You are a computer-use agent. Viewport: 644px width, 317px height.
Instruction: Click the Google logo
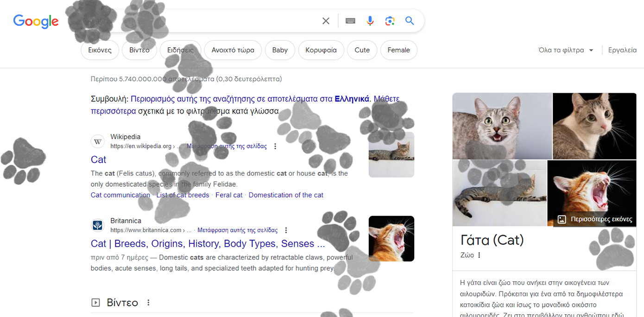coord(36,21)
